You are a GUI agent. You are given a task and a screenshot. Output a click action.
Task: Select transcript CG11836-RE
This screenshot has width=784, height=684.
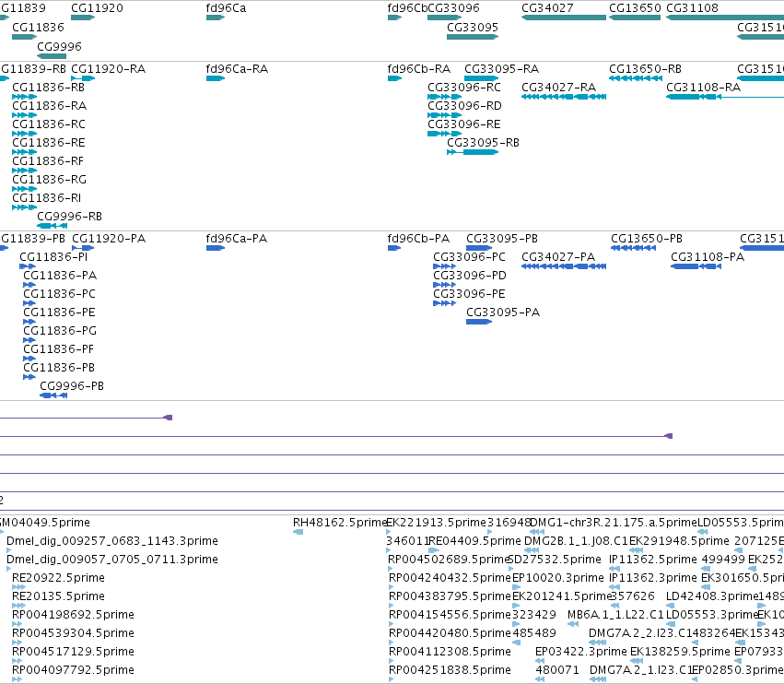[25, 152]
